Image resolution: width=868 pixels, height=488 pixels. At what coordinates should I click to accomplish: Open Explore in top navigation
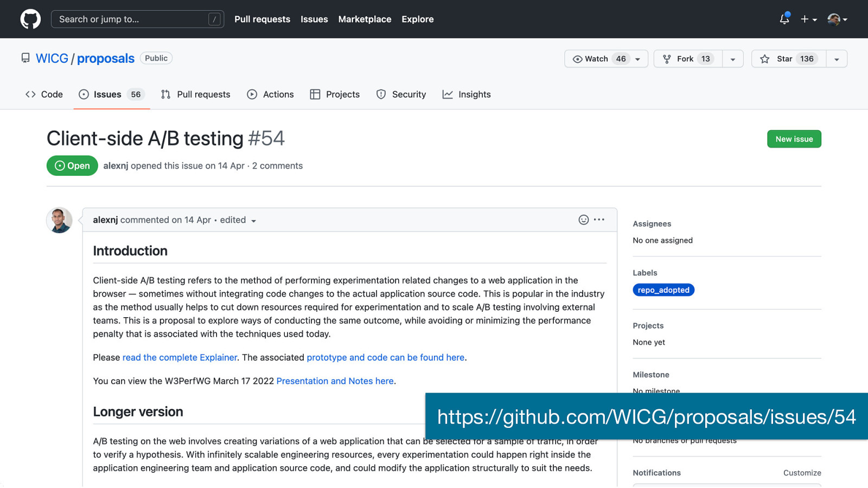click(x=417, y=19)
